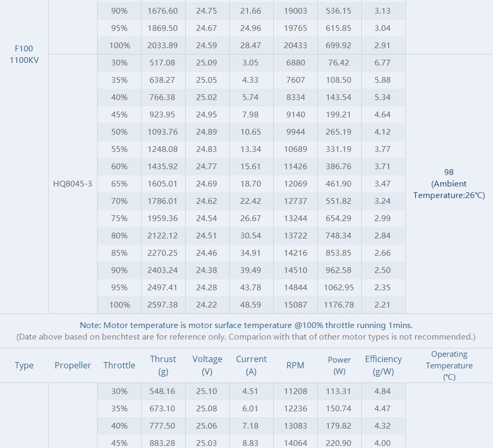Screen dimensions: 493x448
Task: Click the Operating Temperature column header
Action: click(449, 365)
